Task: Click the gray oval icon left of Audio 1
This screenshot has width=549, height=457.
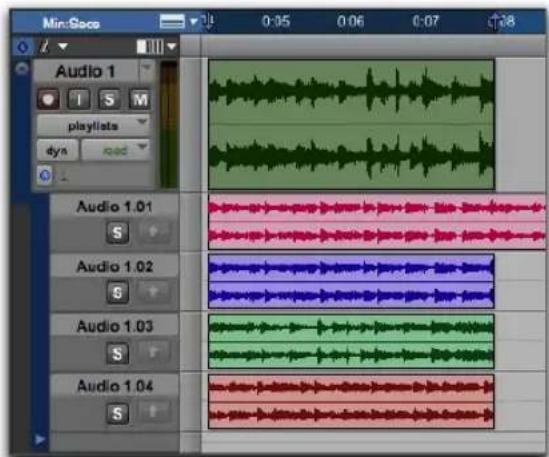Action: click(22, 68)
